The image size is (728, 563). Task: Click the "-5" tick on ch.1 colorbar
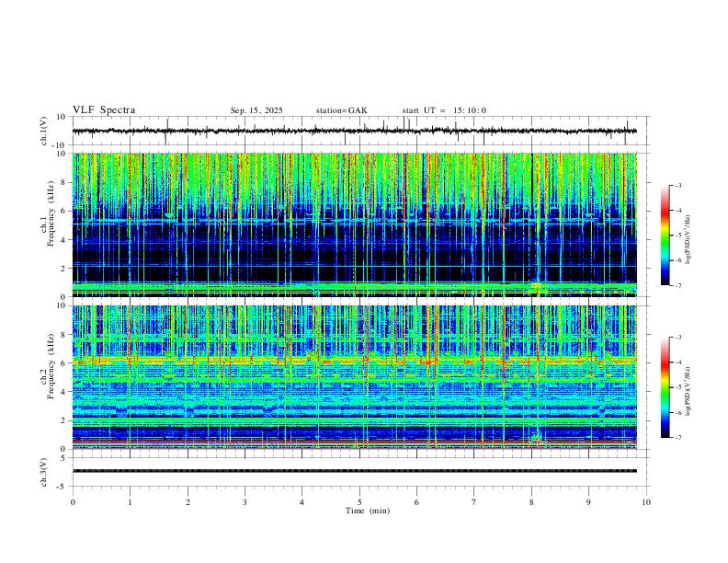[x=677, y=236]
